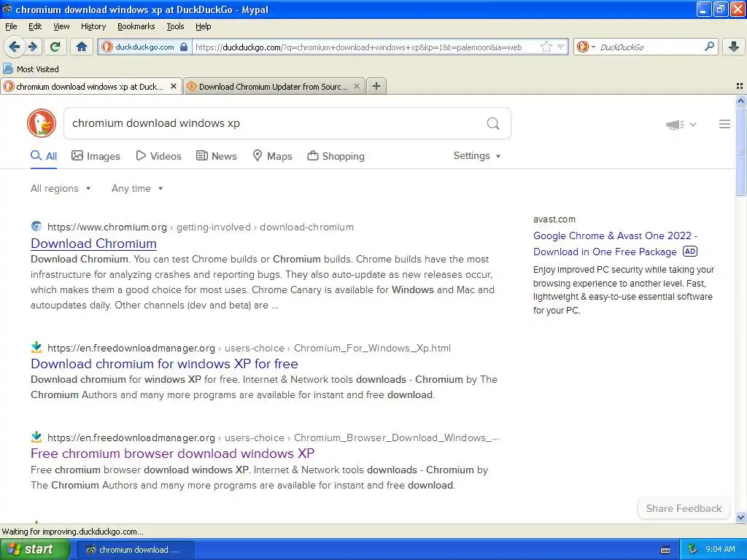This screenshot has width=747, height=560.
Task: Click the search bar magnifier icon
Action: click(x=709, y=46)
